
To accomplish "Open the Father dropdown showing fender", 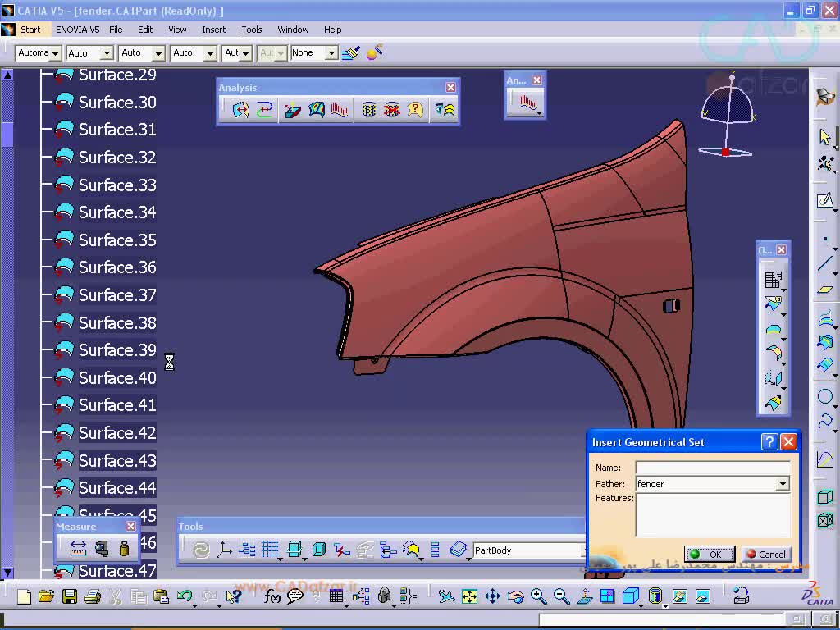I will click(x=783, y=484).
